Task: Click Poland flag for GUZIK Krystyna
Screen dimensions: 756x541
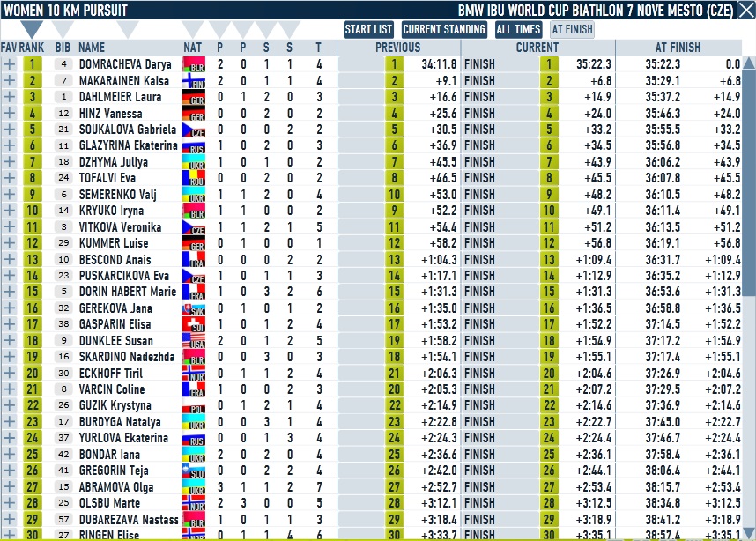Action: [x=193, y=405]
